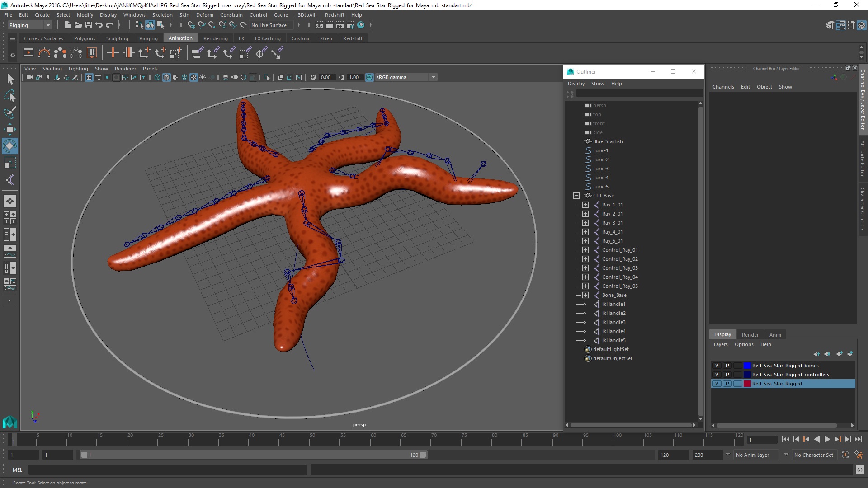This screenshot has height=488, width=868.
Task: Open the sRGB gamma dropdown
Action: coord(433,77)
